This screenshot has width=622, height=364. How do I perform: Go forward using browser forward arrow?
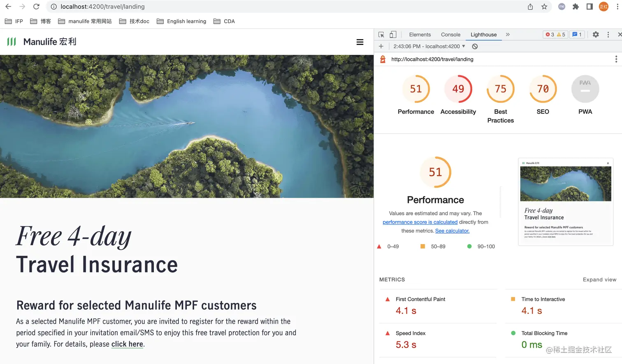pos(22,7)
